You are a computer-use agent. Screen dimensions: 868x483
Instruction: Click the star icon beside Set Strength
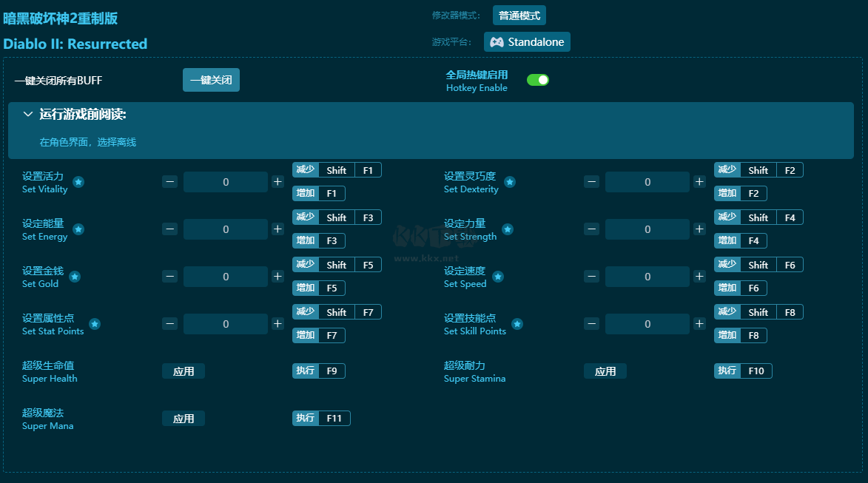(x=508, y=229)
